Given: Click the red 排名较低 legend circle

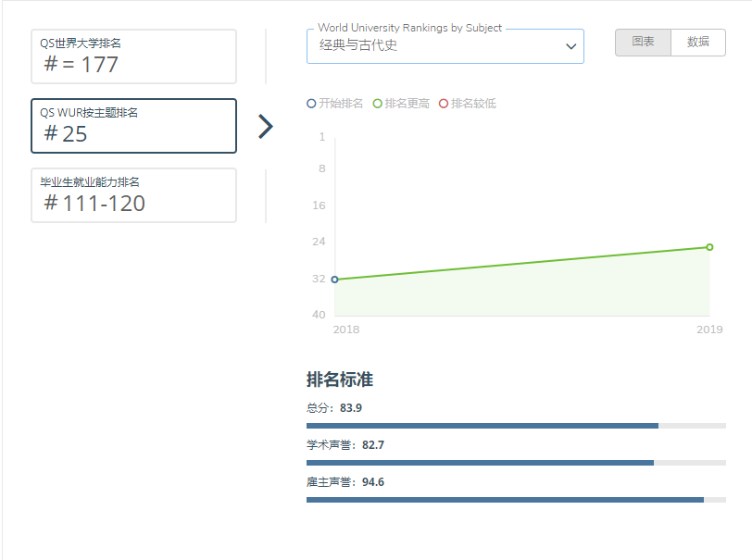Looking at the screenshot, I should [x=444, y=104].
